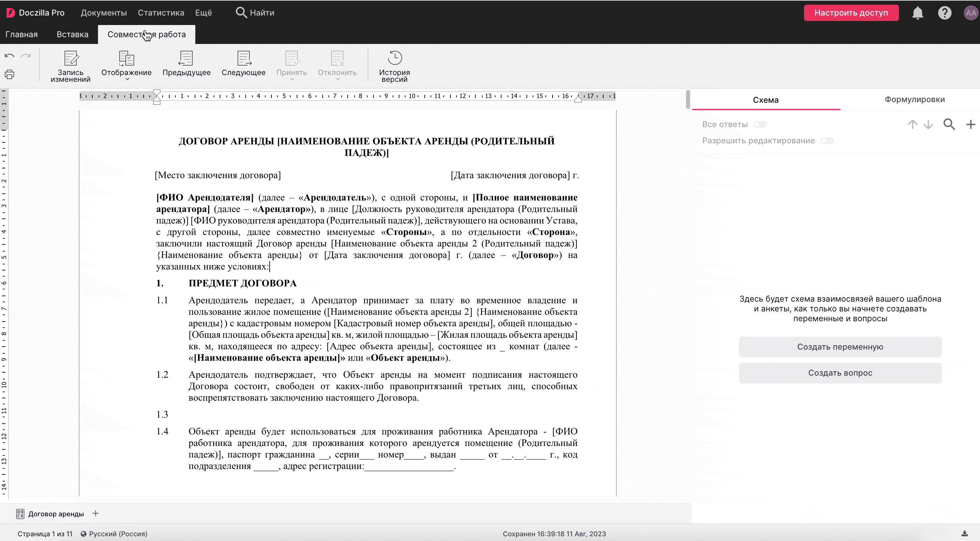The height and width of the screenshot is (541, 980).
Task: Click the plus icon in Схема panel
Action: (x=971, y=124)
